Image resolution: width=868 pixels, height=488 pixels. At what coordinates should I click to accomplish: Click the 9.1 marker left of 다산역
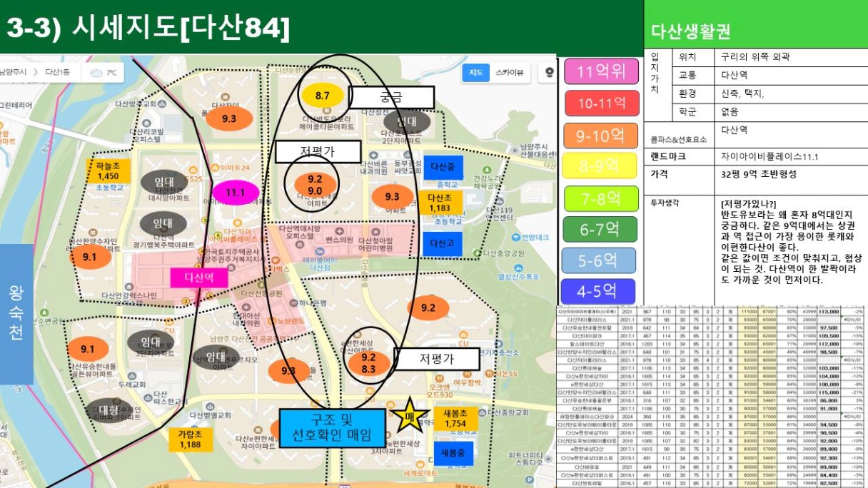90,256
